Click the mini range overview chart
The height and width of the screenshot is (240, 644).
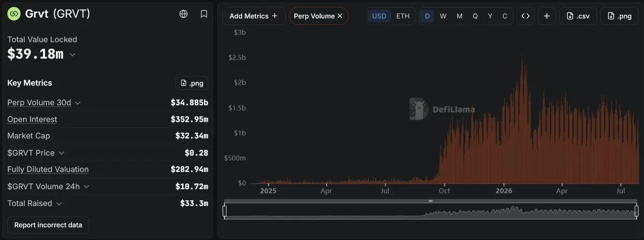(x=430, y=211)
